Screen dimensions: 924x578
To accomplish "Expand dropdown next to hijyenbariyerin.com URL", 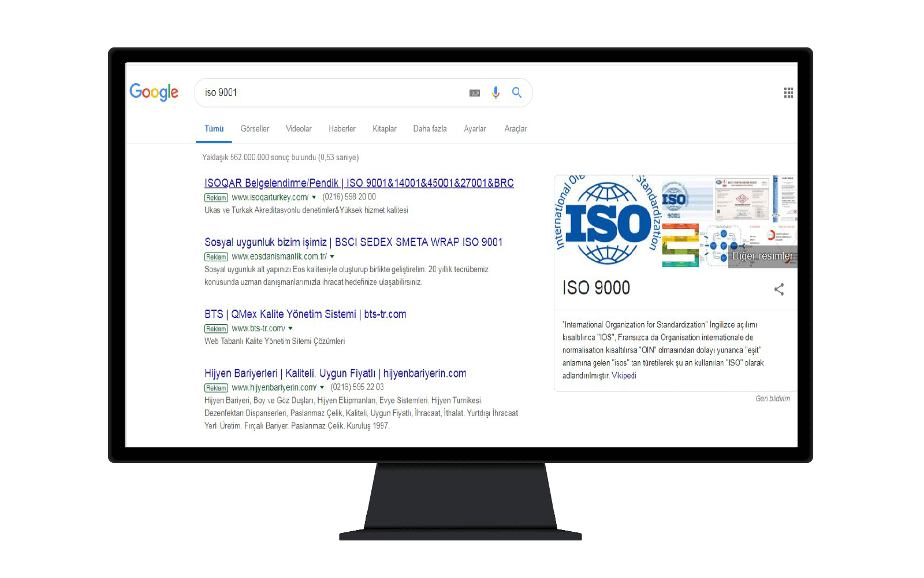I will coord(322,388).
